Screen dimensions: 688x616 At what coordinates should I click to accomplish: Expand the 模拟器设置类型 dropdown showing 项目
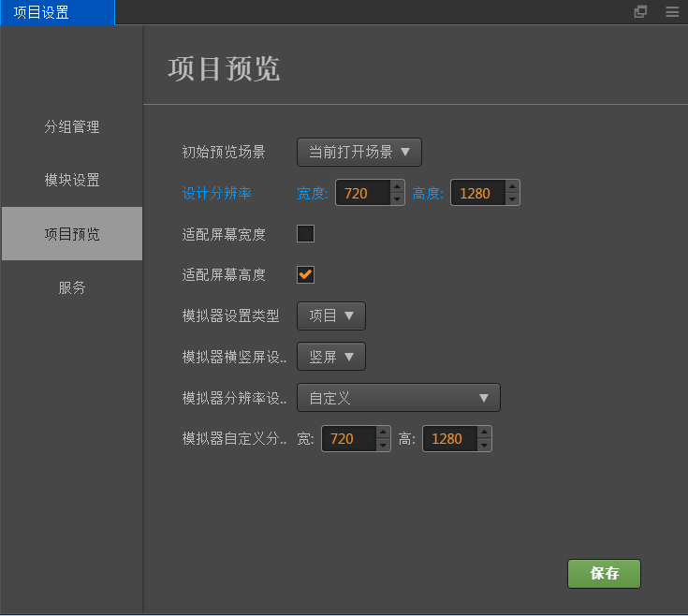(331, 315)
